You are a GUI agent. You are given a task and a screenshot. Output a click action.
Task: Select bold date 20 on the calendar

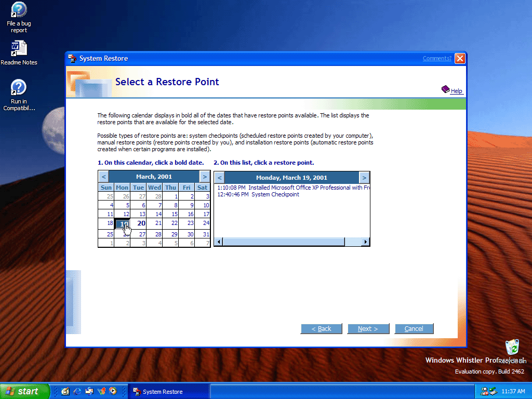point(138,223)
